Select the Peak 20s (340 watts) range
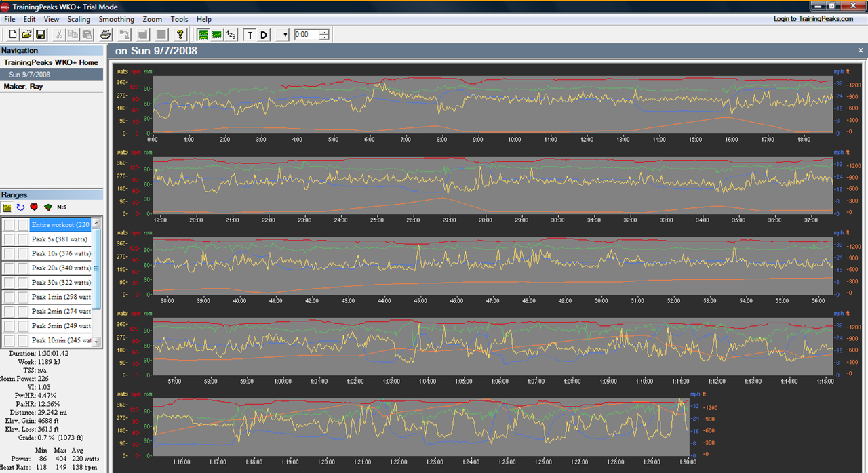 60,268
